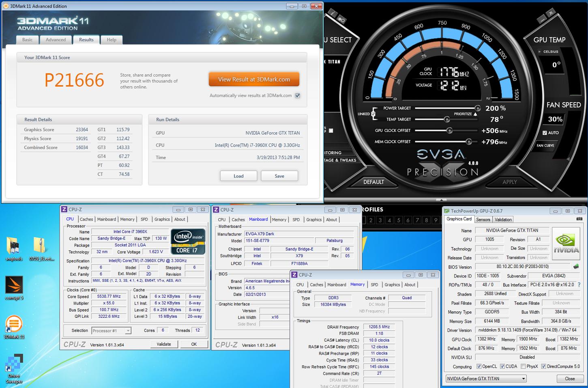Open the Validation tab in GPU-Z
The image size is (588, 388).
(503, 220)
